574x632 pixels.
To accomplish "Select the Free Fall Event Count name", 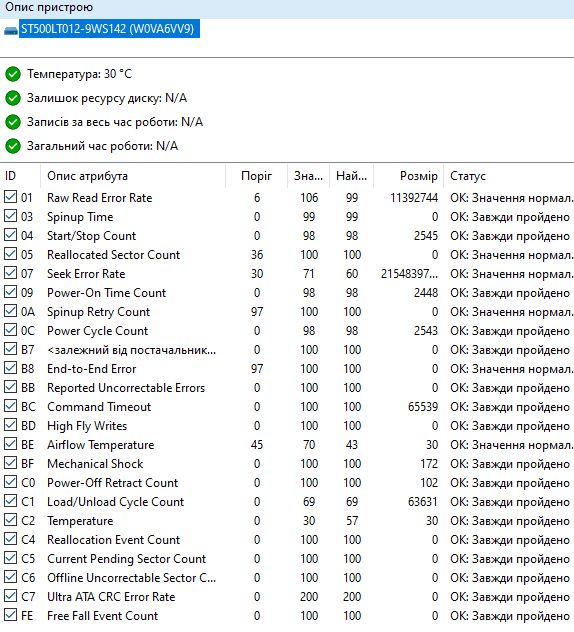I will (102, 616).
